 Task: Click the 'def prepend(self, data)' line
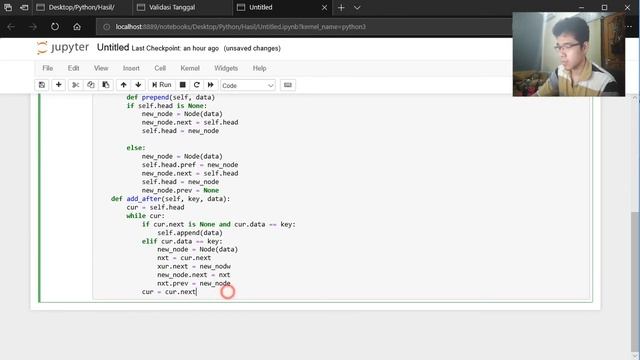pyautogui.click(x=171, y=97)
